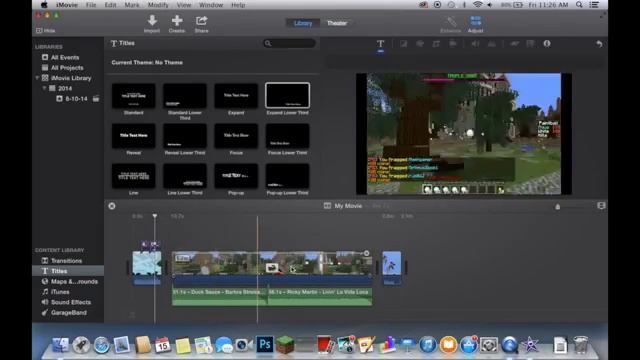Click the speed adjustment icon
Image resolution: width=640 pixels, height=360 pixels.
tap(514, 44)
